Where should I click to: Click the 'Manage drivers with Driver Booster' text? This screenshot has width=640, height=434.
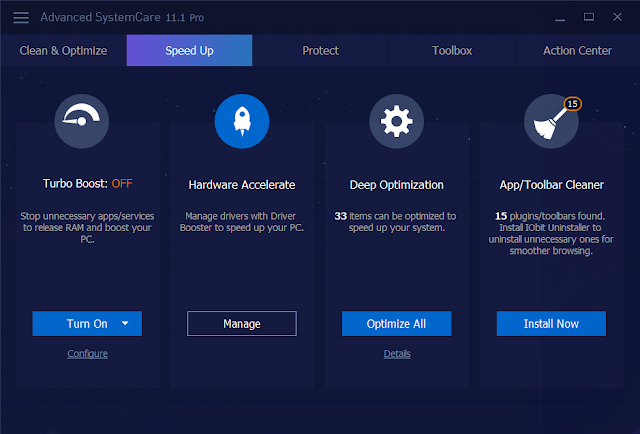coord(242,222)
